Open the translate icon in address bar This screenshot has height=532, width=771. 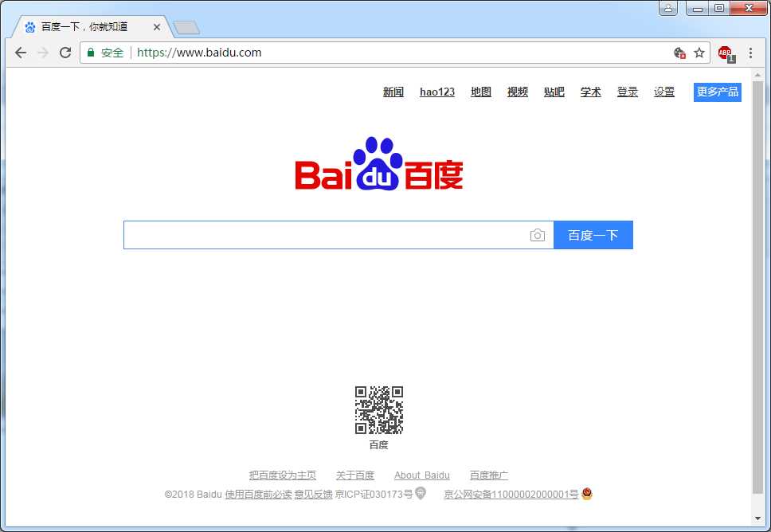pyautogui.click(x=679, y=53)
